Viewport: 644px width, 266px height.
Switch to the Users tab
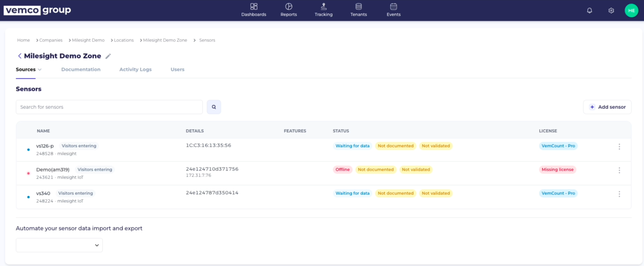click(177, 69)
